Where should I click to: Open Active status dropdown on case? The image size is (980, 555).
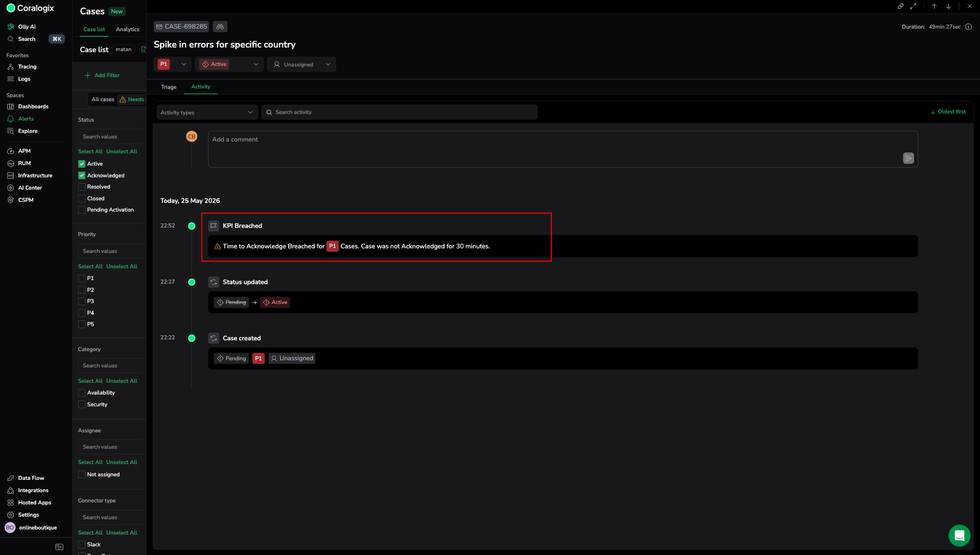coord(229,64)
